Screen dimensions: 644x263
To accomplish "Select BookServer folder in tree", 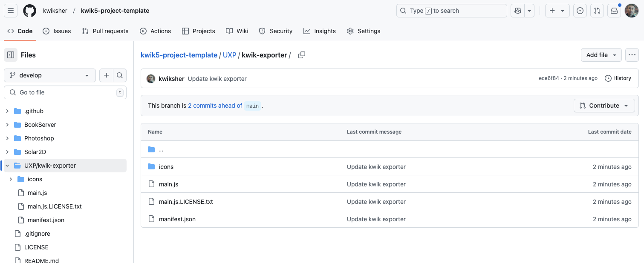I will click(40, 125).
